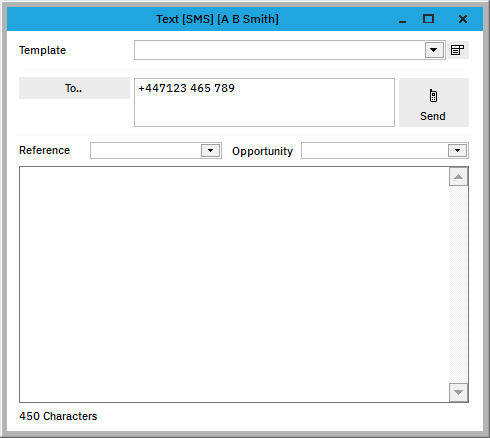Click the message scrollbar up arrow

click(458, 177)
